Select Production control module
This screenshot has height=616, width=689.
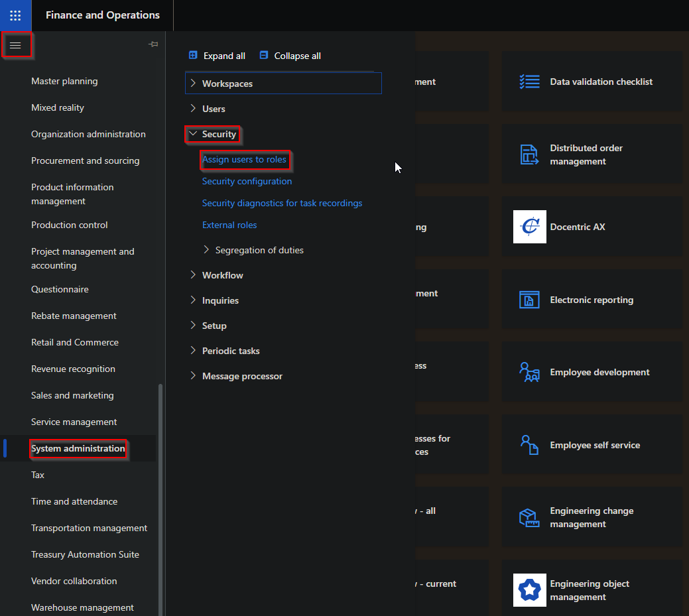click(70, 225)
